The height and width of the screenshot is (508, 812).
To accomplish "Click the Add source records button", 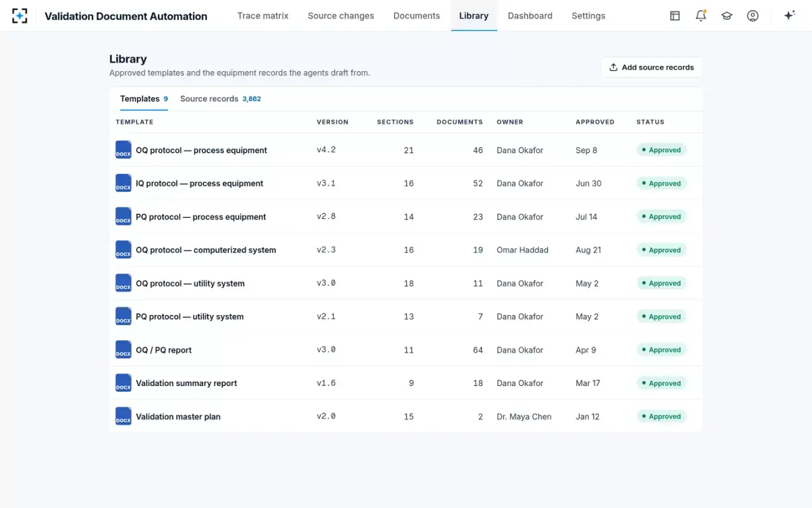I will tap(652, 67).
